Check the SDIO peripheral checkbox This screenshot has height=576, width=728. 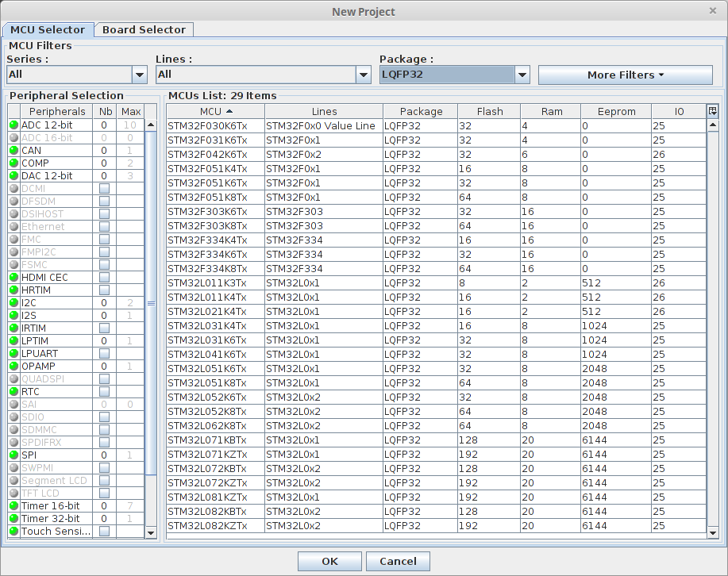105,417
